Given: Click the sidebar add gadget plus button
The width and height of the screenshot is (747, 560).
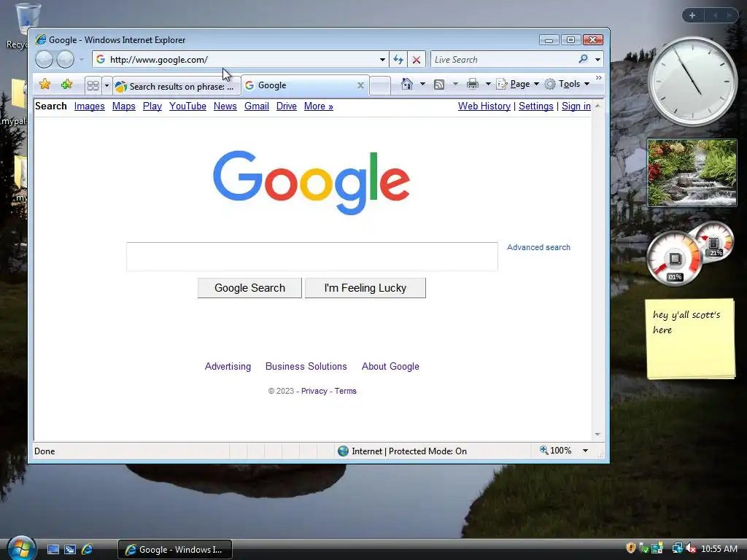Looking at the screenshot, I should coord(692,15).
